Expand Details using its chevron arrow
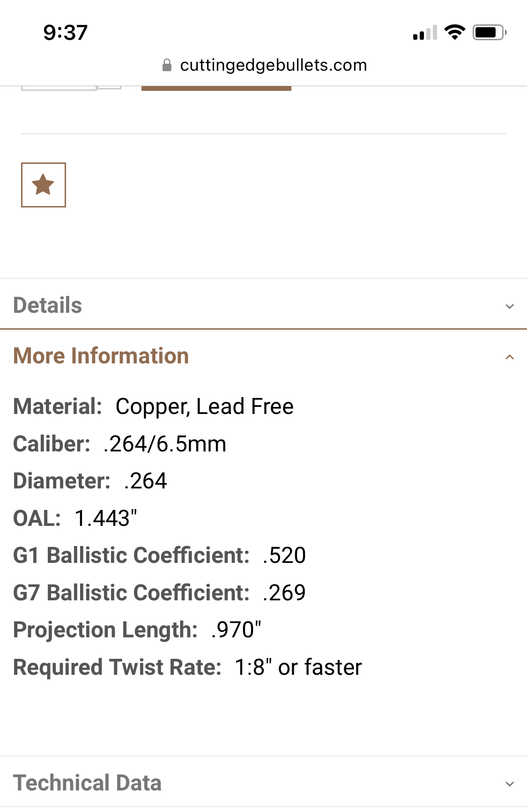 [x=510, y=306]
